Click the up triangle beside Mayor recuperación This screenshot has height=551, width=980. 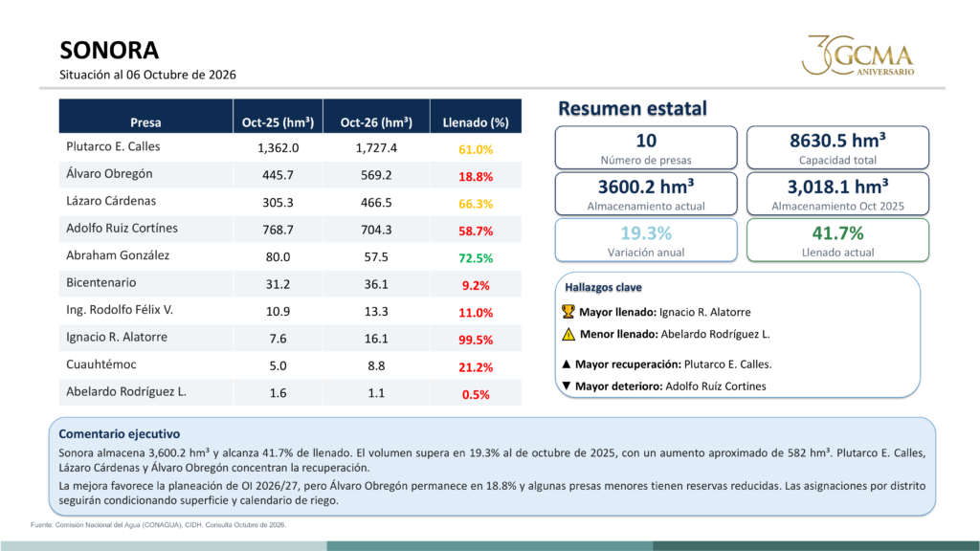[567, 364]
